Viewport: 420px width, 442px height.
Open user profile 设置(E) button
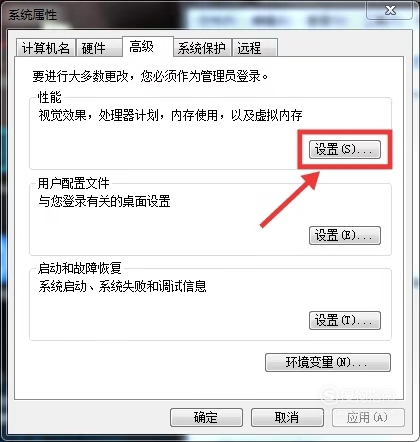click(345, 236)
